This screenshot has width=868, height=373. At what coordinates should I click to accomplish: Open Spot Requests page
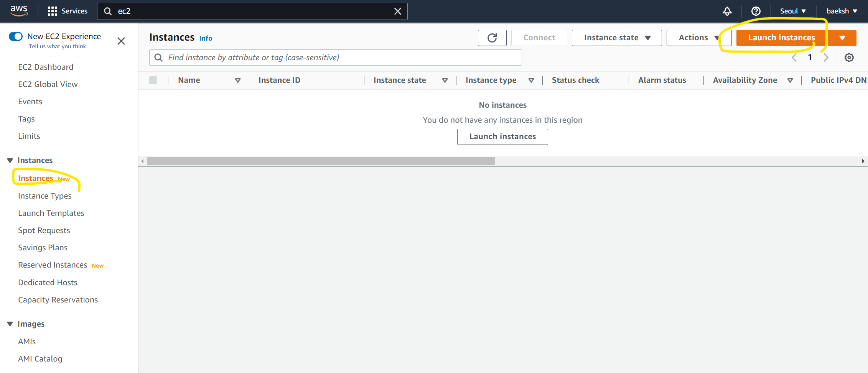point(44,230)
